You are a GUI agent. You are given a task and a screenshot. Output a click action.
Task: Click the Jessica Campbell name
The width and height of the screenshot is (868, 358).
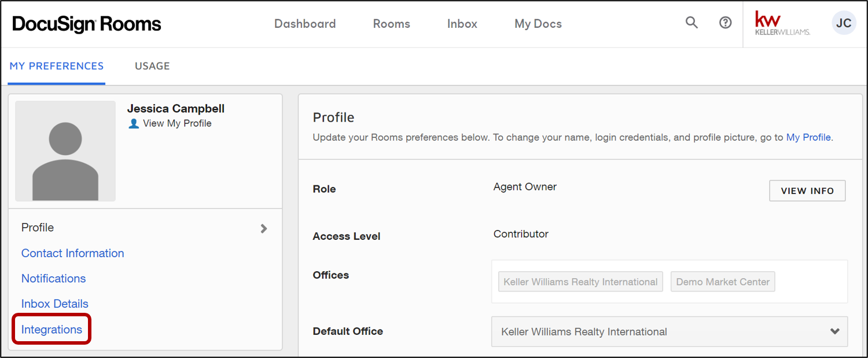pyautogui.click(x=176, y=108)
